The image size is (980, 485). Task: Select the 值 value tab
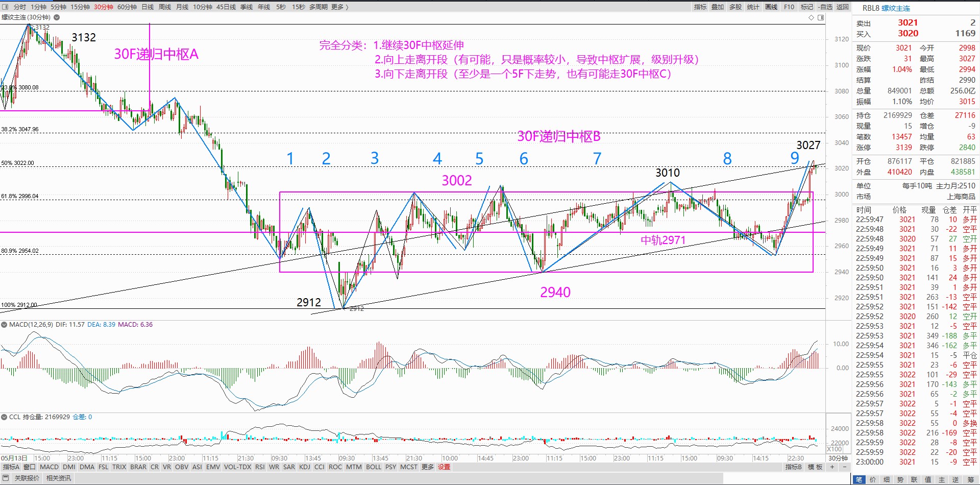coord(928,479)
